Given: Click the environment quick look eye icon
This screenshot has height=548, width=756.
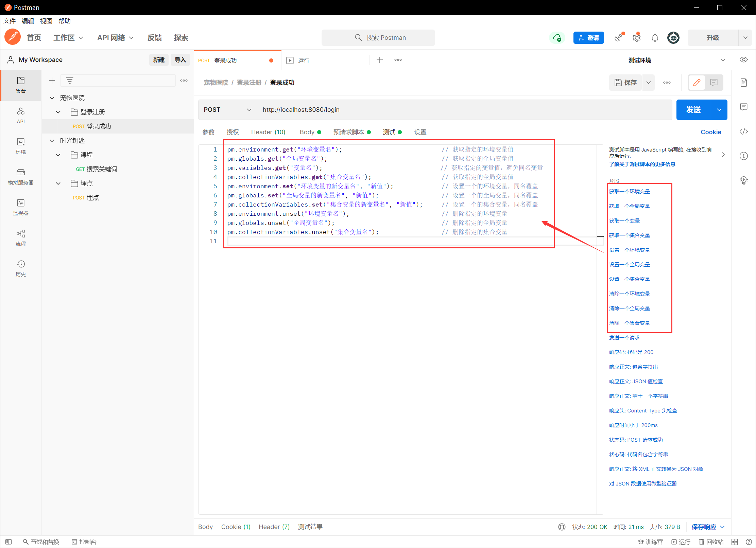Looking at the screenshot, I should point(743,60).
